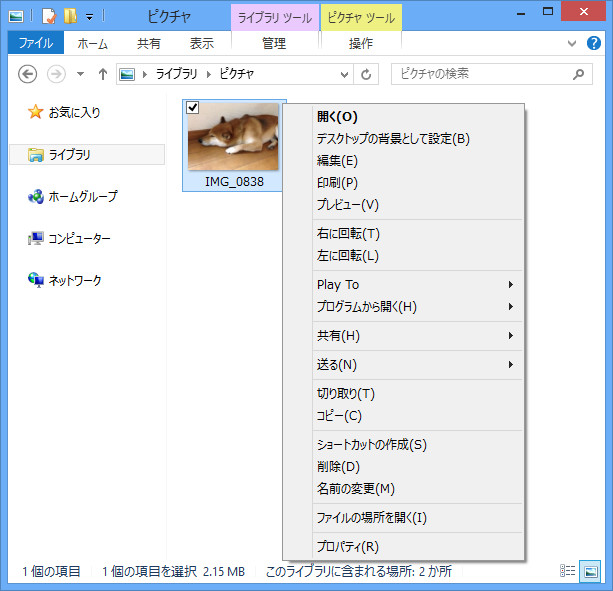Image resolution: width=613 pixels, height=591 pixels.
Task: Expand the 共有(H) submenu
Action: [x=403, y=336]
